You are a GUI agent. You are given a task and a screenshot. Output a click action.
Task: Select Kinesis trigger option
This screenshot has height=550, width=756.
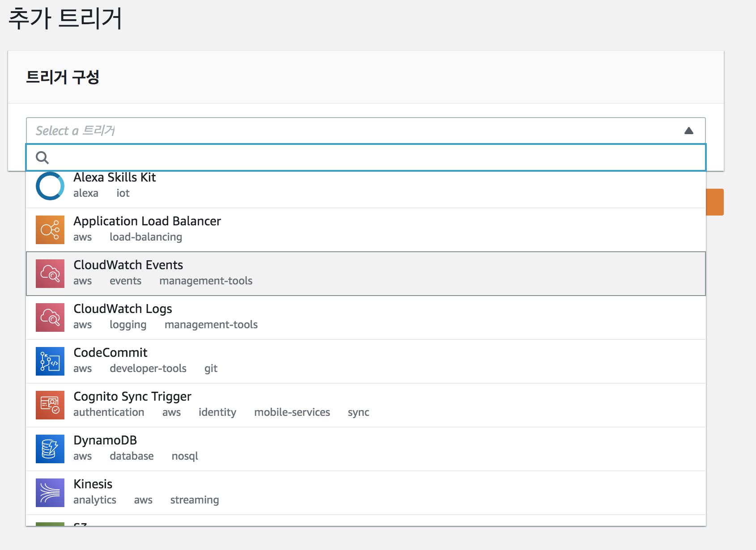click(x=366, y=493)
